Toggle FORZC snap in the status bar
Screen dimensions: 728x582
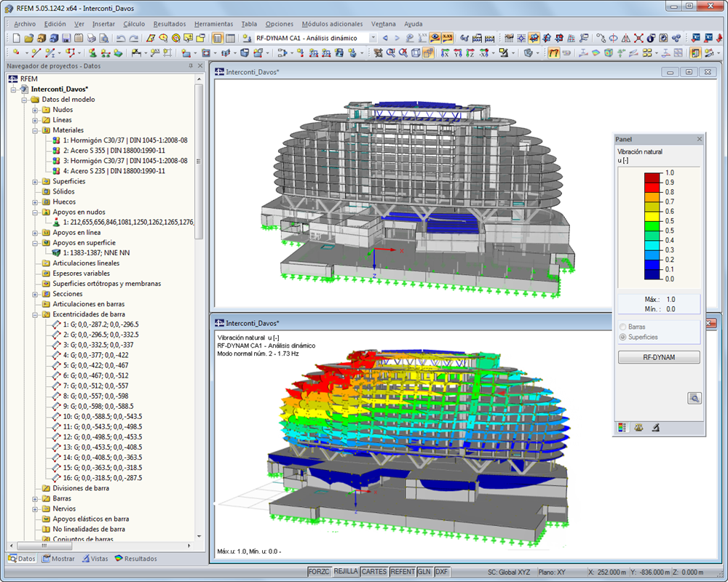320,572
